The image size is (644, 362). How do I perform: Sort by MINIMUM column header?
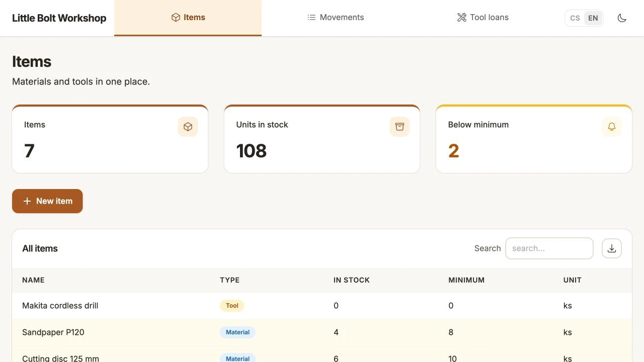(x=466, y=280)
